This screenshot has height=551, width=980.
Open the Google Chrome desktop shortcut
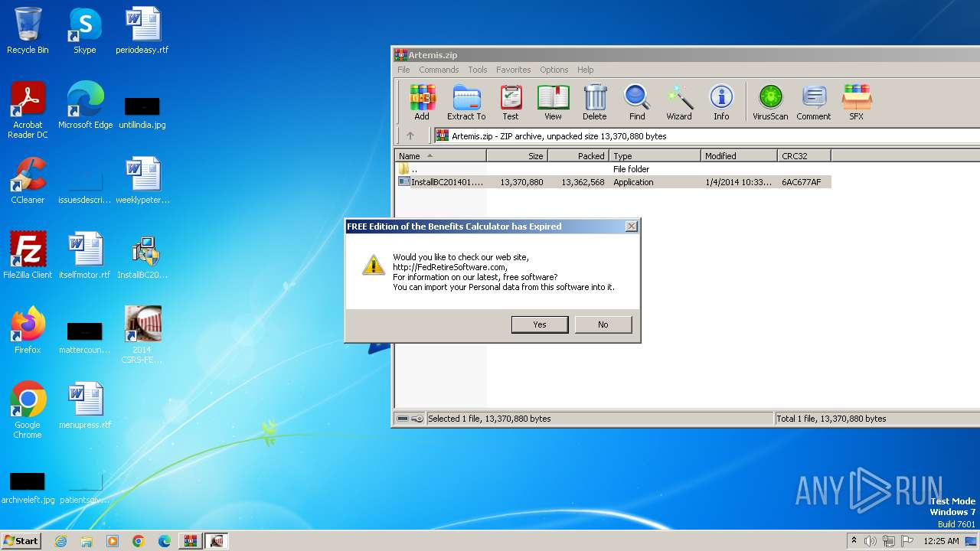coord(28,410)
